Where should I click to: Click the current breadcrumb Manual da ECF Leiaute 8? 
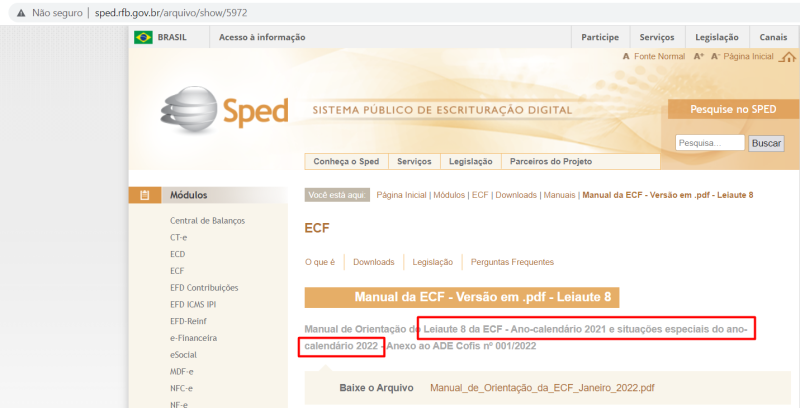(x=668, y=195)
